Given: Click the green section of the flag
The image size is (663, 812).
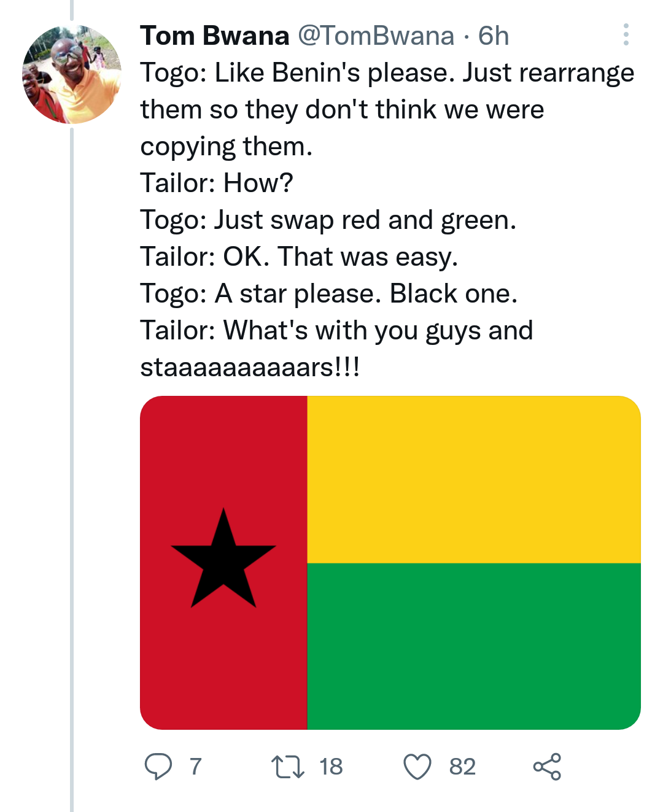Looking at the screenshot, I should click(x=473, y=646).
